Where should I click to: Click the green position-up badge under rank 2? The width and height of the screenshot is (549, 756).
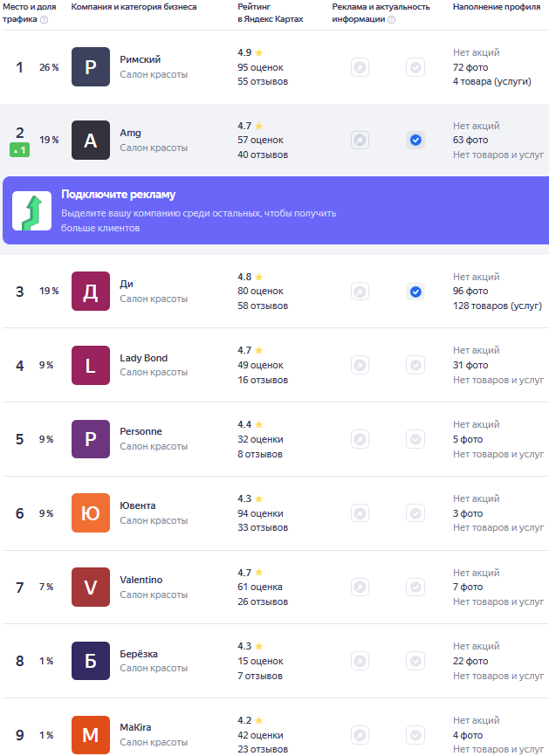(20, 150)
